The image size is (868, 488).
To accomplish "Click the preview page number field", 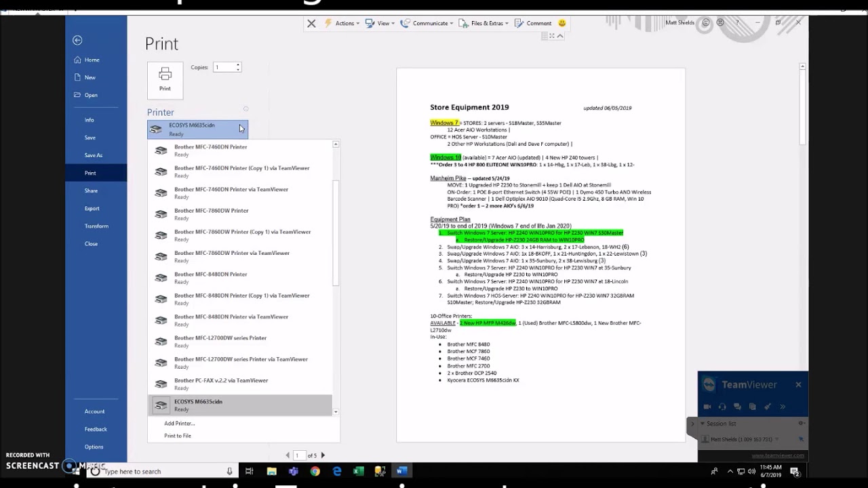I will [x=298, y=455].
